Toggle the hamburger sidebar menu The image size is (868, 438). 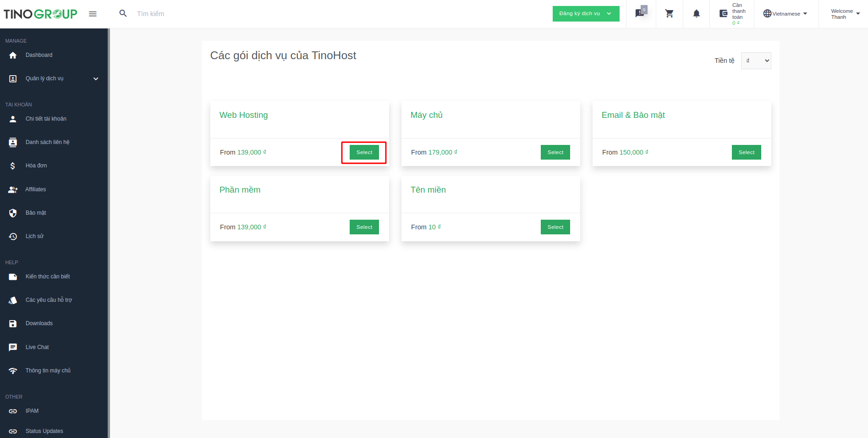click(93, 14)
